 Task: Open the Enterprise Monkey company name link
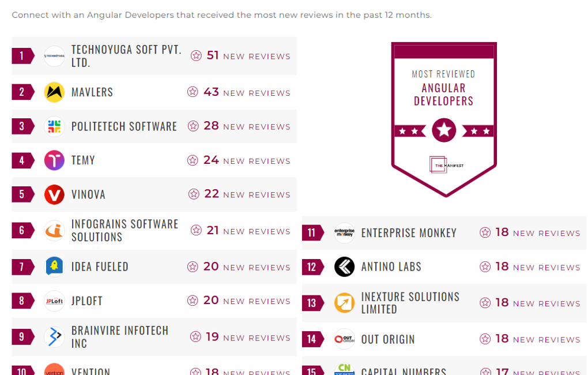pos(409,233)
